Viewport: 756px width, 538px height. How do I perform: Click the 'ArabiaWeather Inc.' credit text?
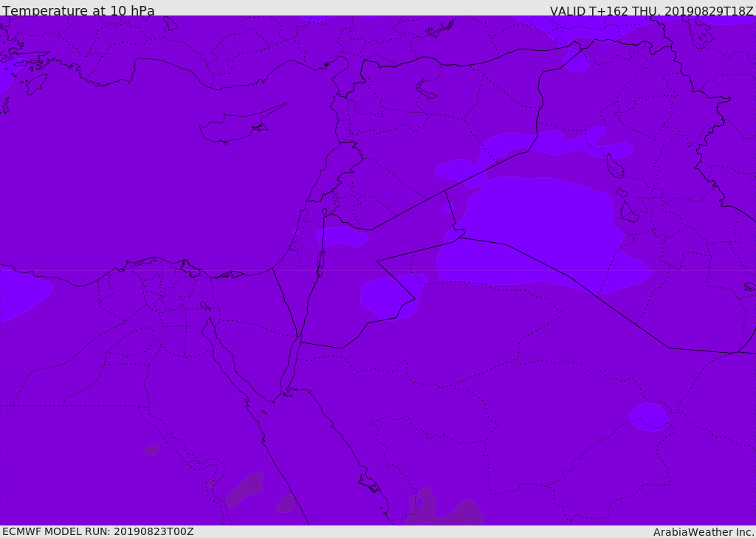(704, 532)
